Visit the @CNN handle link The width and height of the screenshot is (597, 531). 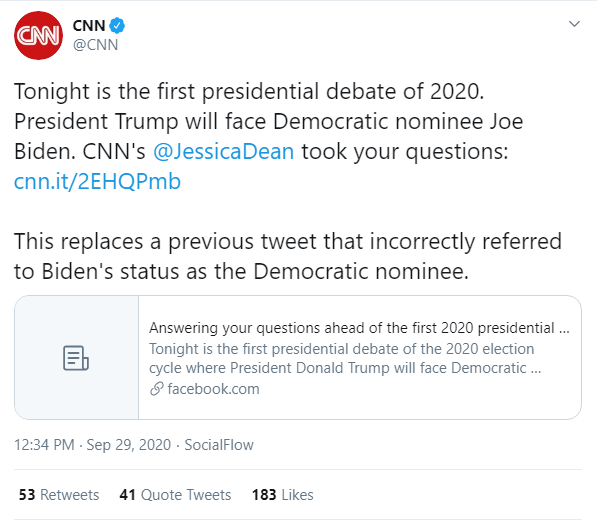(95, 45)
